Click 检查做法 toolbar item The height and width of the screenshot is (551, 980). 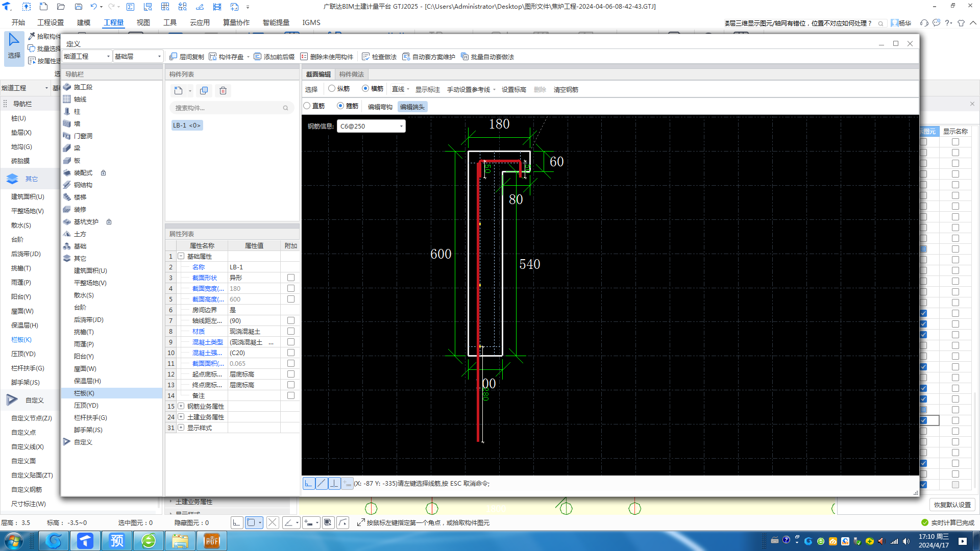(379, 57)
